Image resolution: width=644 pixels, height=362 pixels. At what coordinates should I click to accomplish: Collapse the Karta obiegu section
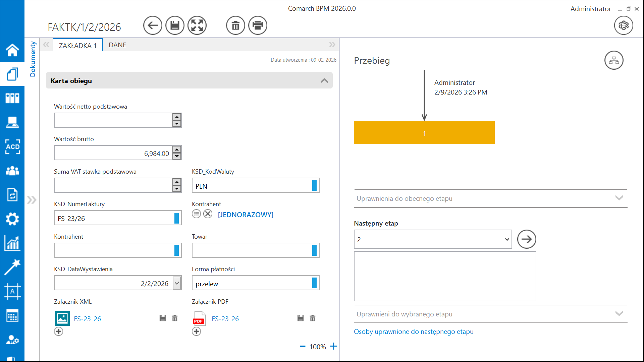[x=324, y=81]
